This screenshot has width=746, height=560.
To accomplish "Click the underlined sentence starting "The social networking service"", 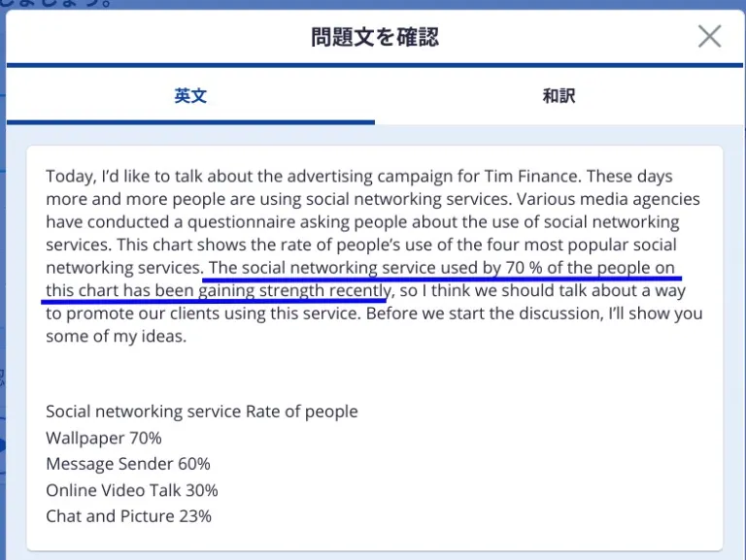I will click(x=442, y=268).
